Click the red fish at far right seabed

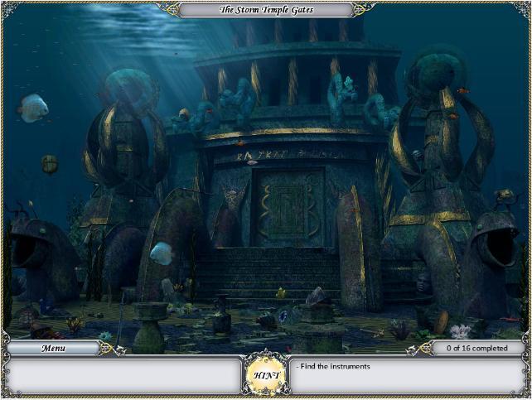pyautogui.click(x=509, y=320)
